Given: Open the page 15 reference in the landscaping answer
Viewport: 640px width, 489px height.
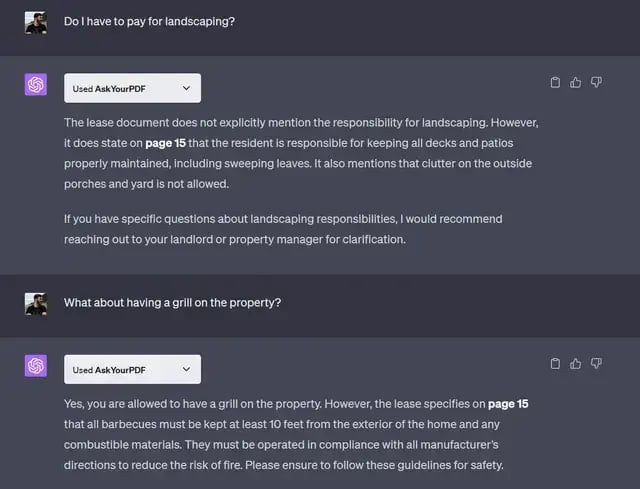Looking at the screenshot, I should [166, 143].
